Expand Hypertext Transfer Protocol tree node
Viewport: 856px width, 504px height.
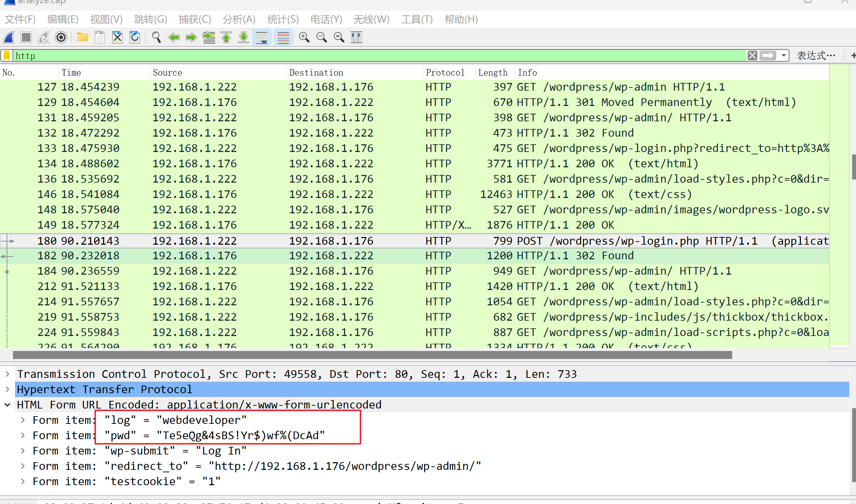coord(7,389)
